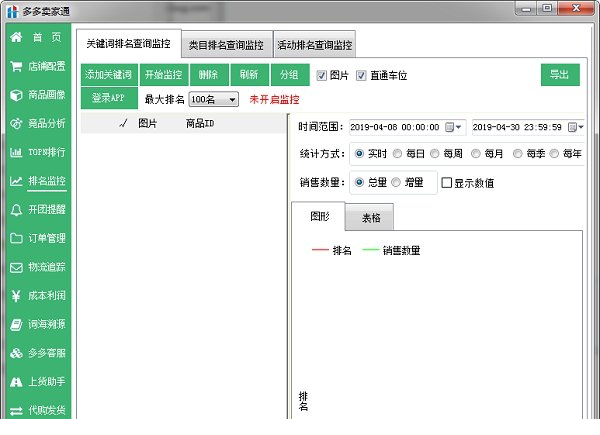Viewport: 600px width, 435px height.
Task: Click the folder icon for 订单管理
Action: click(x=16, y=238)
